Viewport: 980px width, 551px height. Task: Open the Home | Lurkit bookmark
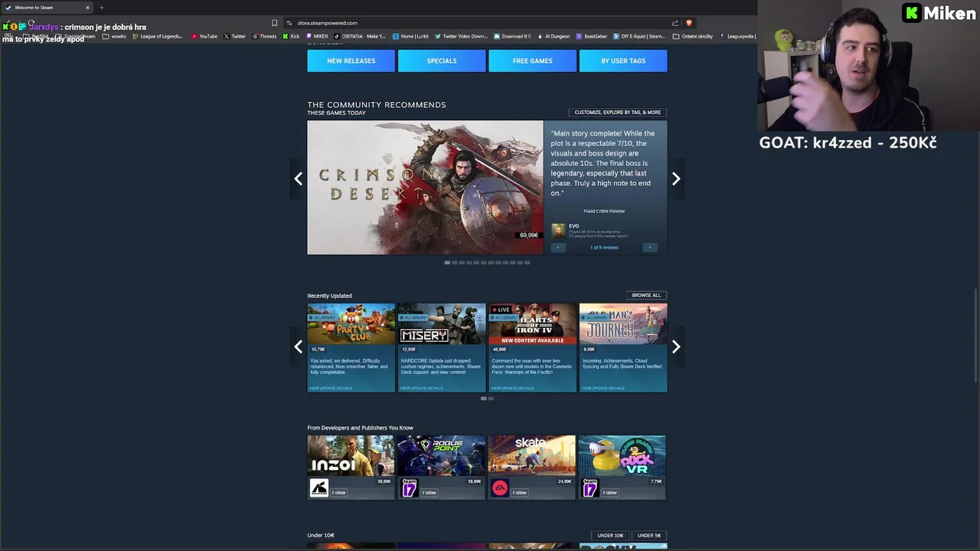click(410, 36)
